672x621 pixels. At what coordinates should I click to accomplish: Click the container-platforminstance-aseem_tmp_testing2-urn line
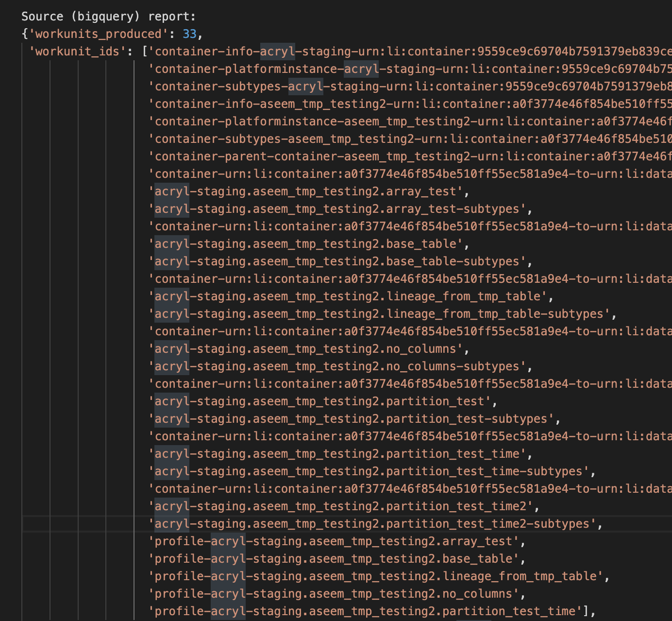(x=410, y=121)
